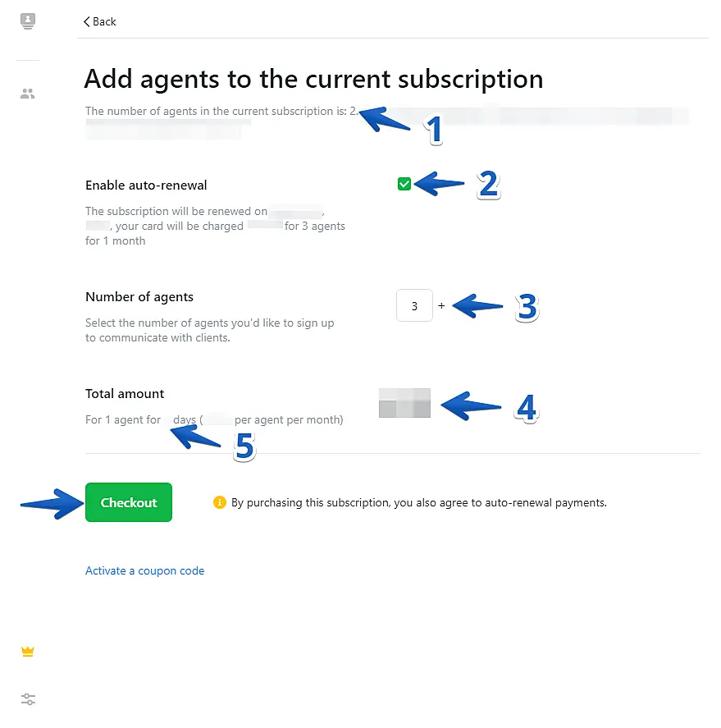Click the Number of agents heading
Screen dimensions: 721x728
(x=139, y=297)
